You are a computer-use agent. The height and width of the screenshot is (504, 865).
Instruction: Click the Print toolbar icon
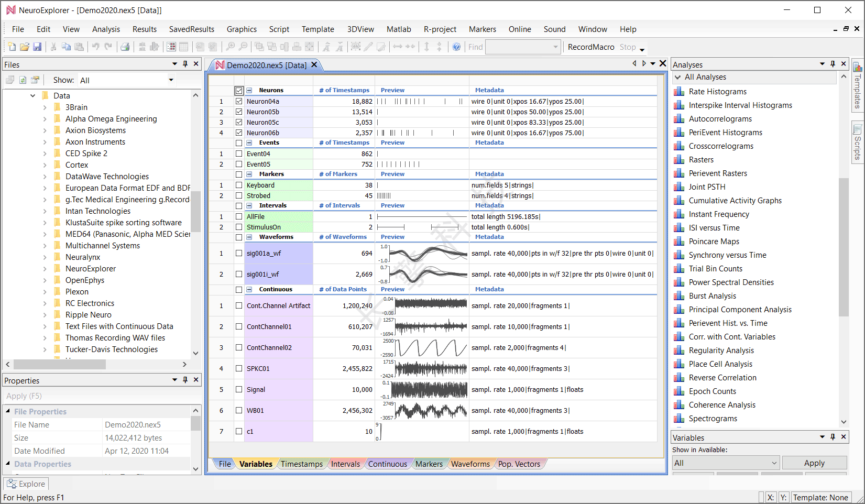(x=125, y=47)
